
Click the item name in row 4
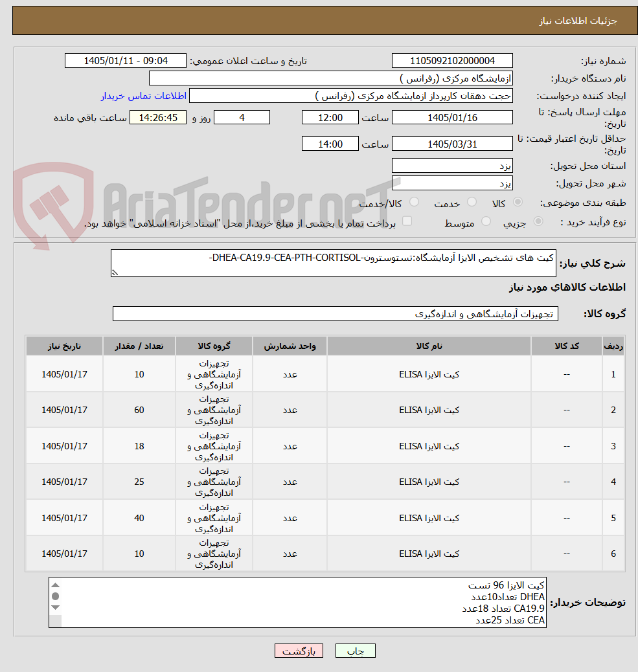(x=429, y=482)
